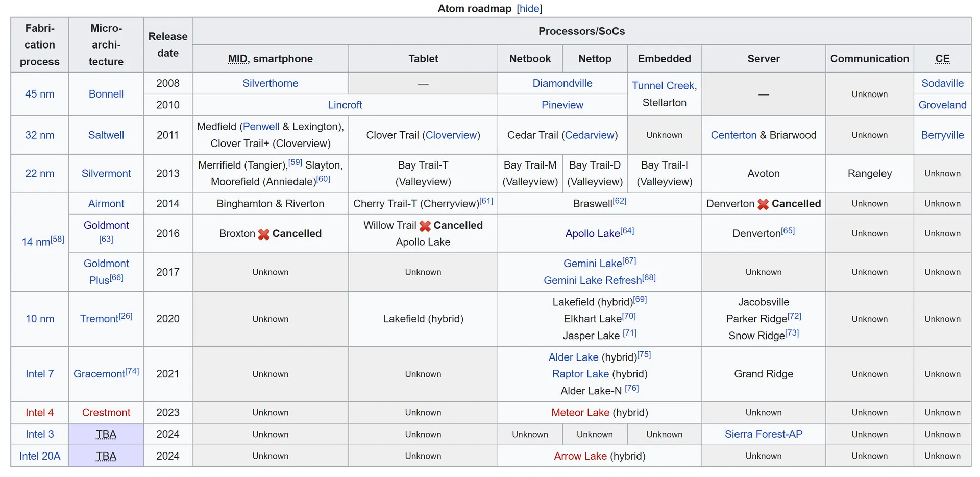
Task: Click the red X icon after Denverton
Action: click(763, 204)
